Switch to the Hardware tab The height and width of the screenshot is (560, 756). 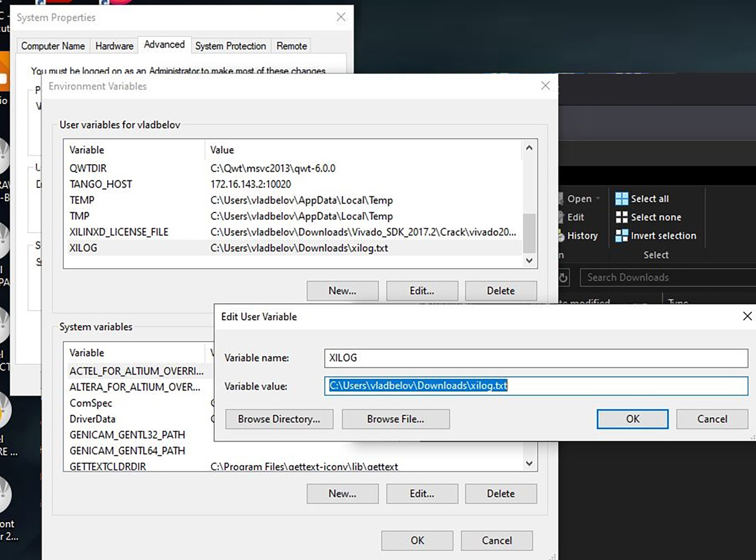[114, 46]
